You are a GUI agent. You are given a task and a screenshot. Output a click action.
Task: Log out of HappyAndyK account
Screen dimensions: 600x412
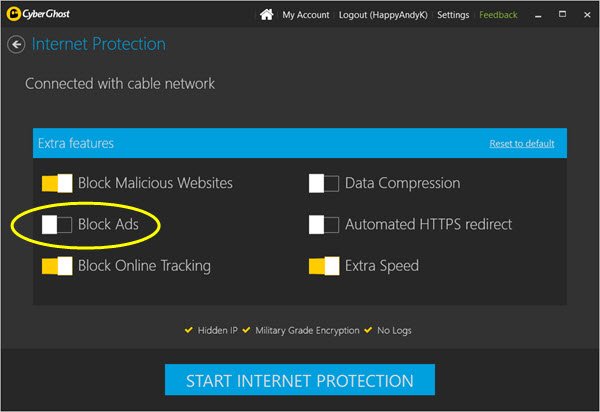click(x=384, y=15)
